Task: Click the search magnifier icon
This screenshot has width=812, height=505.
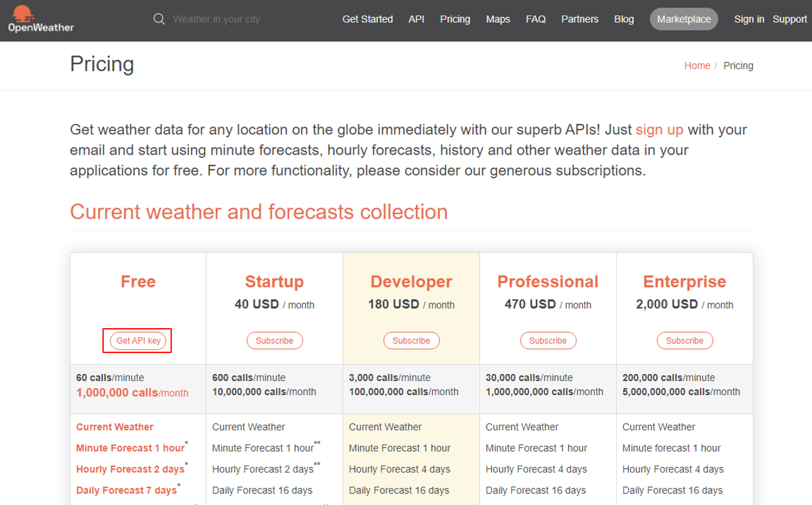Action: [x=159, y=19]
